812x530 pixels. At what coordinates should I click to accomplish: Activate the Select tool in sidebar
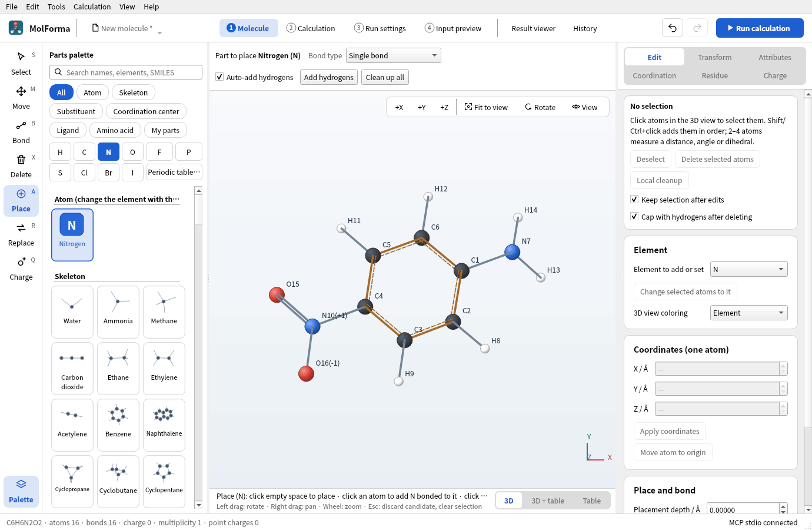[x=21, y=64]
